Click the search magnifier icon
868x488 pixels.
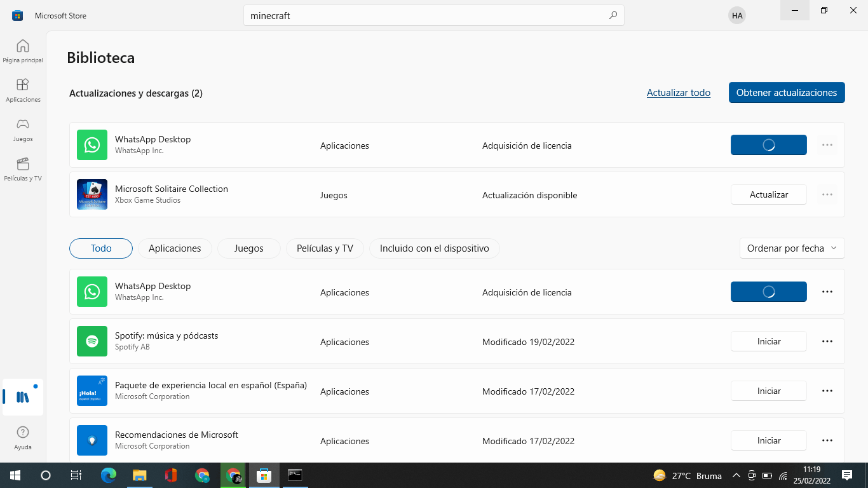pyautogui.click(x=613, y=16)
